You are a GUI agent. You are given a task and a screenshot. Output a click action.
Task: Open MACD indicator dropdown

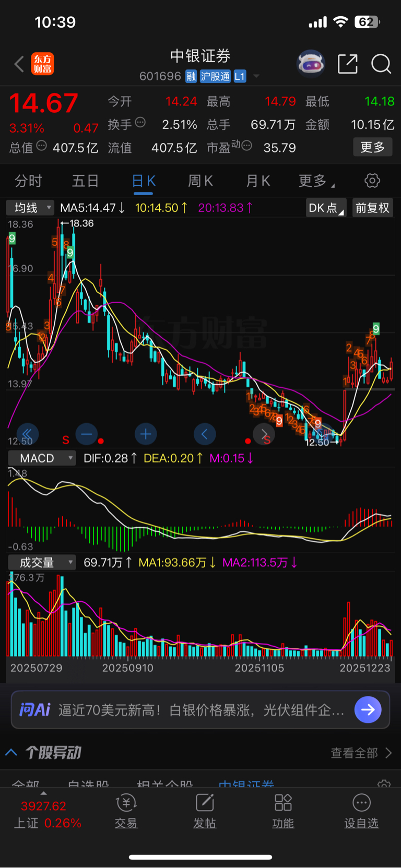[42, 458]
